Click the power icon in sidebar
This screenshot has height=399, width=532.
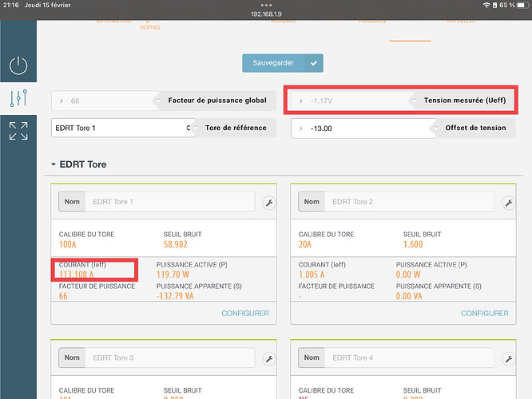[18, 65]
